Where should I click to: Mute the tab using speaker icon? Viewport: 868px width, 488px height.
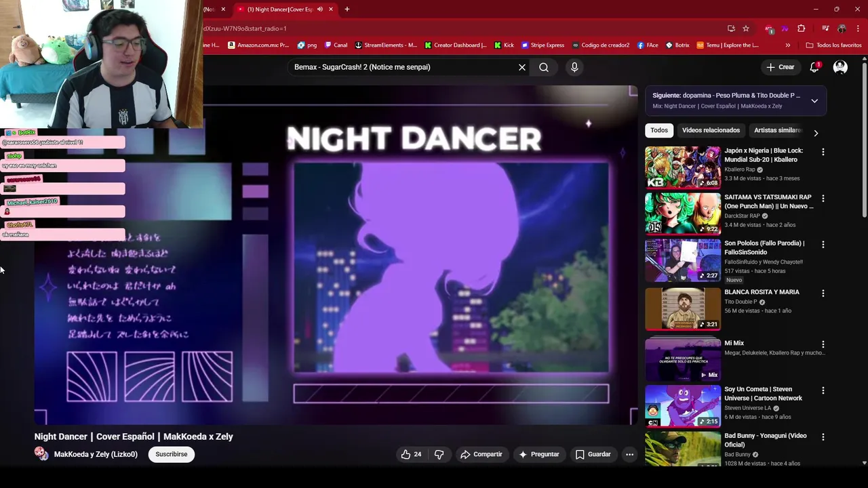320,9
